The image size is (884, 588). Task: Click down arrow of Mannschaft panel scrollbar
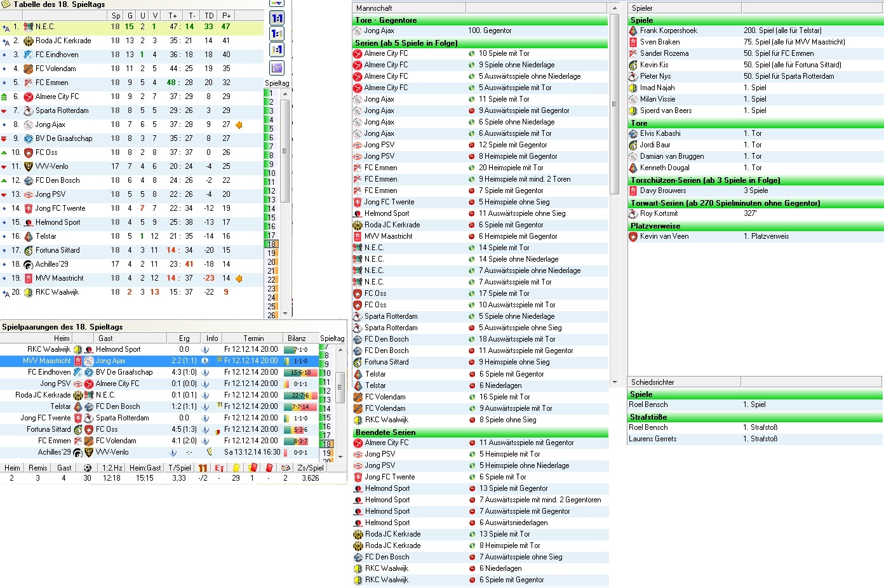pos(614,382)
